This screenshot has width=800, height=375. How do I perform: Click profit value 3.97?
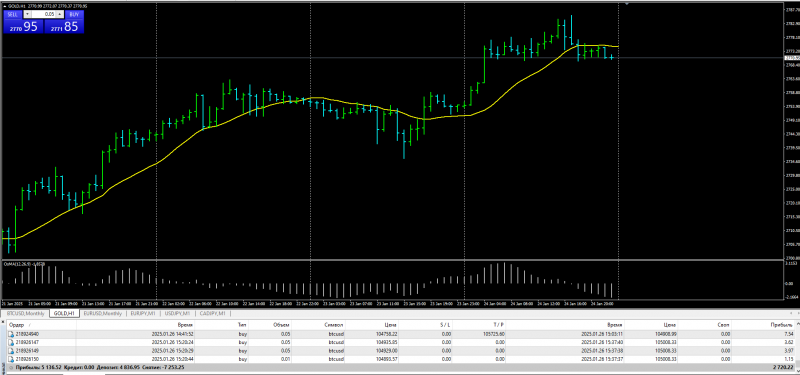788,351
